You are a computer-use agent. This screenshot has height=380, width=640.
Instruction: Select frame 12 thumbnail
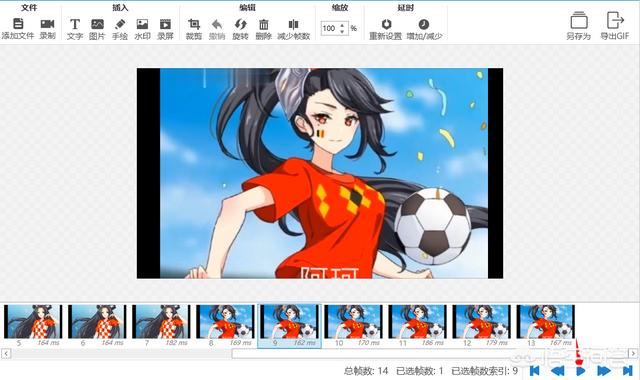pyautogui.click(x=482, y=326)
